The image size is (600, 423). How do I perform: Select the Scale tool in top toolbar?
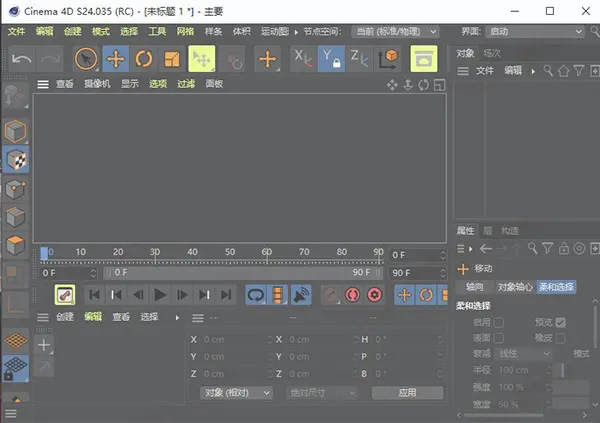[x=172, y=58]
